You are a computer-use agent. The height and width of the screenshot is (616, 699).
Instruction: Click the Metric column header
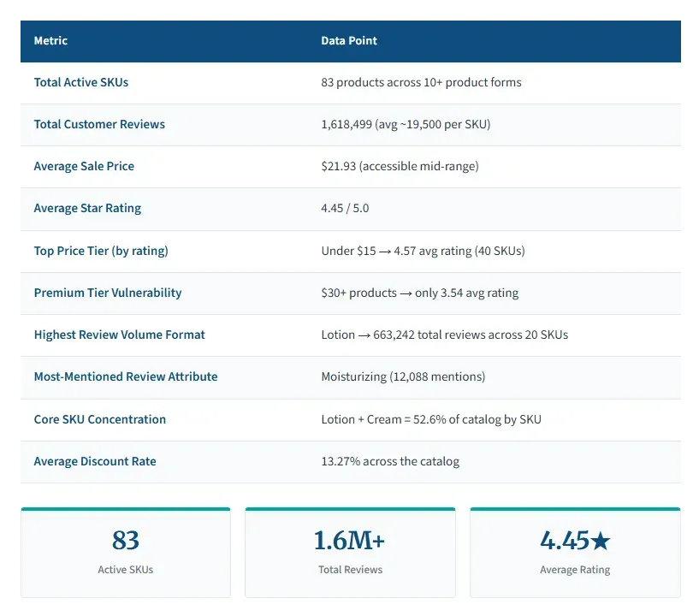coord(50,40)
